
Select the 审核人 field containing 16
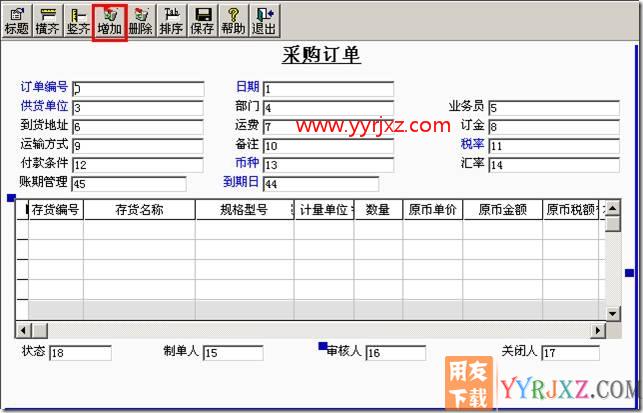point(396,353)
